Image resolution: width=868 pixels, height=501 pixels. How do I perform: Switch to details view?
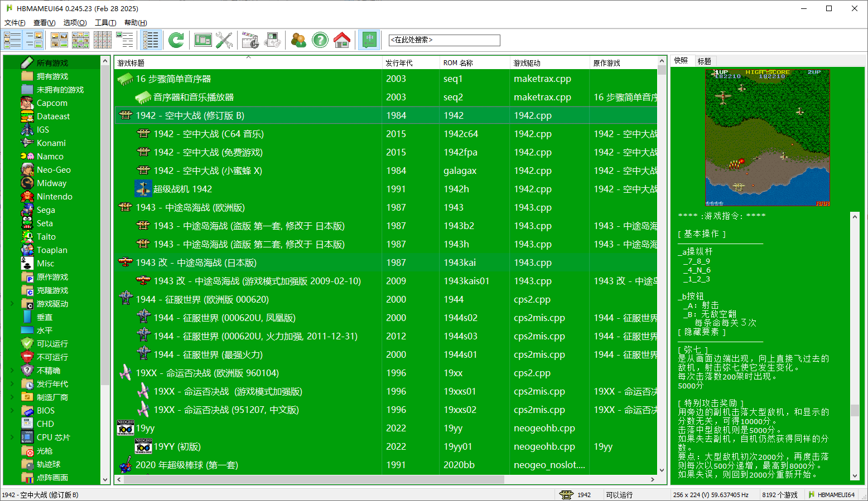[124, 40]
